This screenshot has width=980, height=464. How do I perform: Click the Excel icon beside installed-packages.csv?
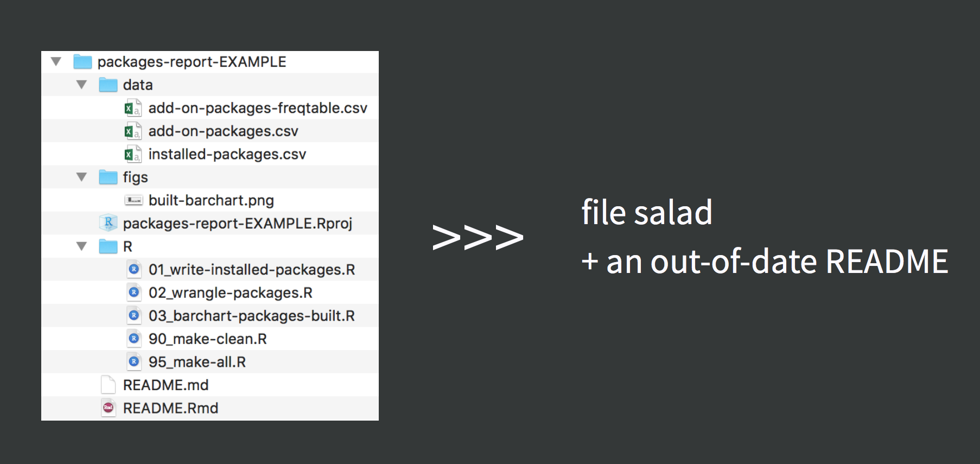133,154
